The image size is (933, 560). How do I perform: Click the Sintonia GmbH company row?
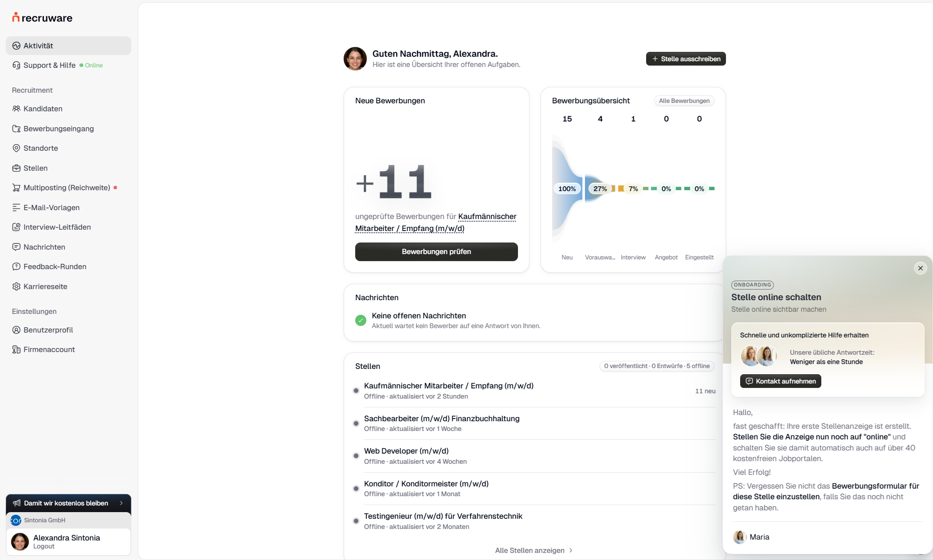pyautogui.click(x=68, y=520)
